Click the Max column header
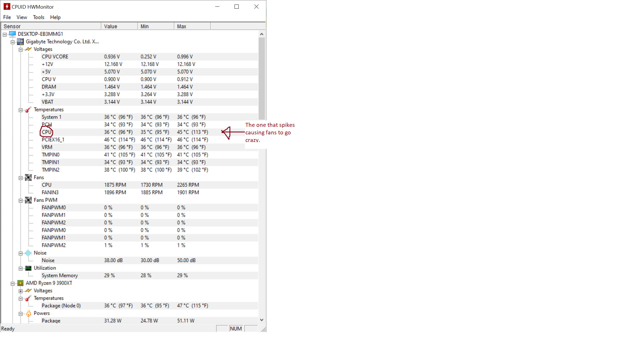This screenshot has width=644, height=362. tap(192, 26)
